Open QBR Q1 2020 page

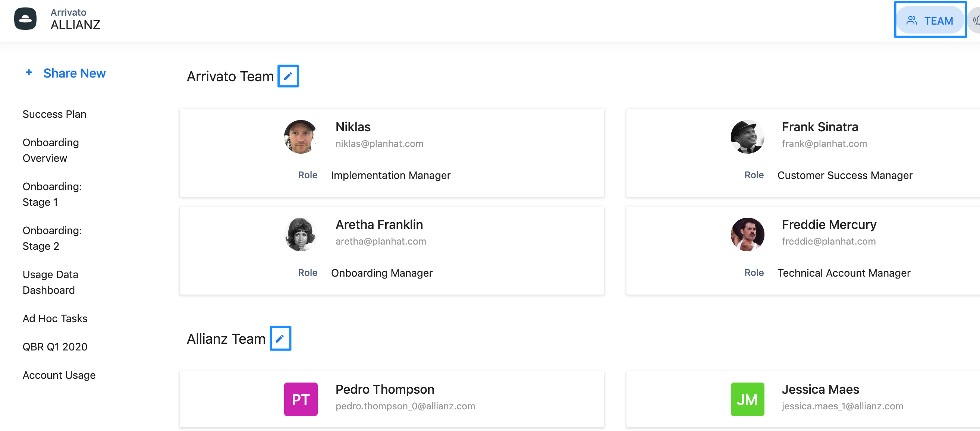point(55,347)
